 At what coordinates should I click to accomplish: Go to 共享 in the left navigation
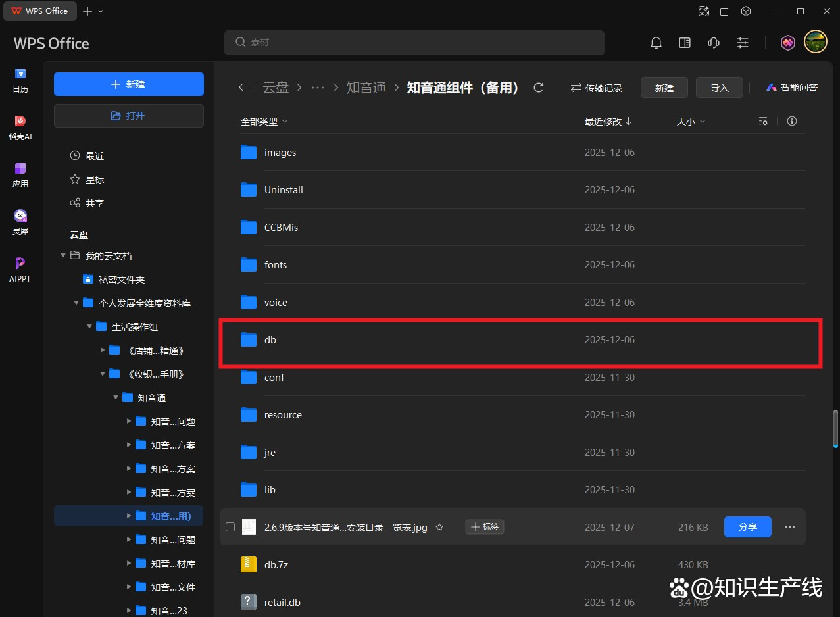point(95,203)
